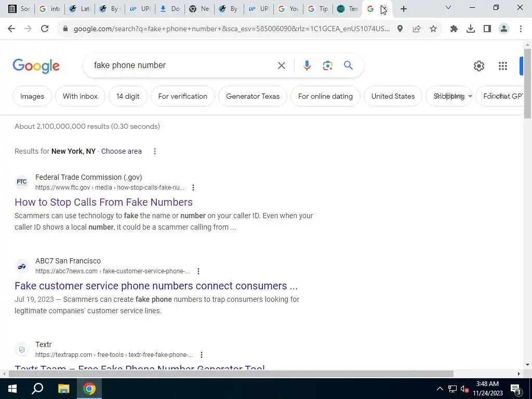This screenshot has height=399, width=532.
Task: Open the three-dot menu for ABC7 result
Action: (x=198, y=271)
